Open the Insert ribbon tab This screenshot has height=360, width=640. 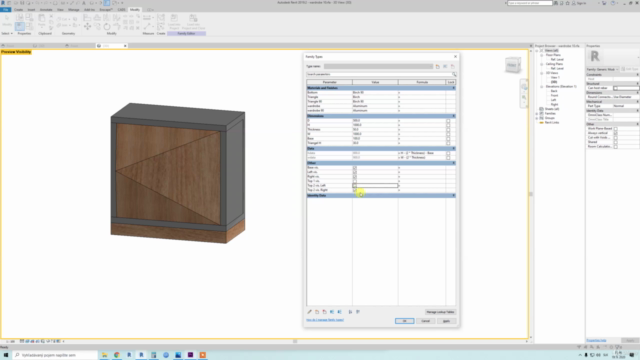click(31, 9)
